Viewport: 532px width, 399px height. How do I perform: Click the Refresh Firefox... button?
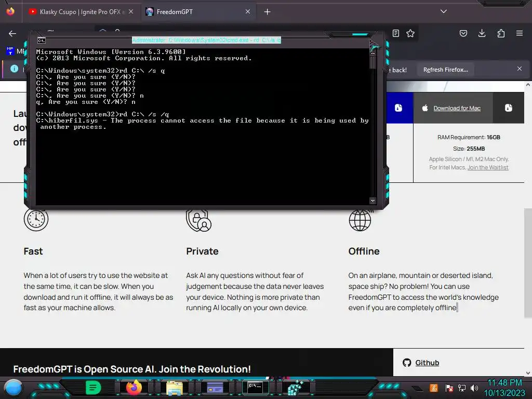click(x=445, y=70)
